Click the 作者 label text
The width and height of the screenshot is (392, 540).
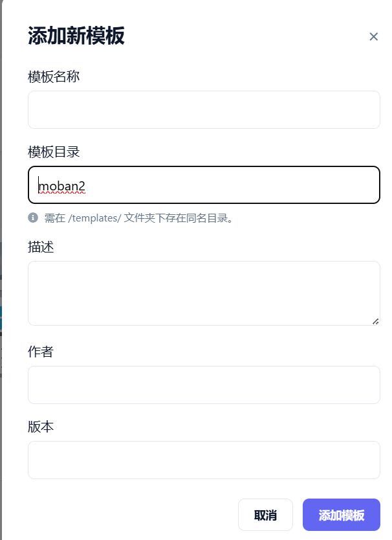(x=41, y=352)
